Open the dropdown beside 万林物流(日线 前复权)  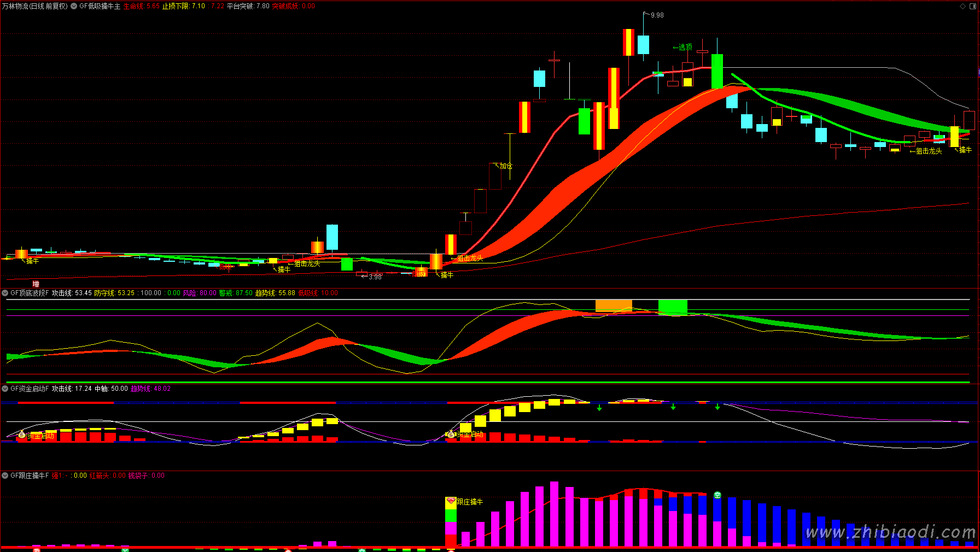coord(74,6)
